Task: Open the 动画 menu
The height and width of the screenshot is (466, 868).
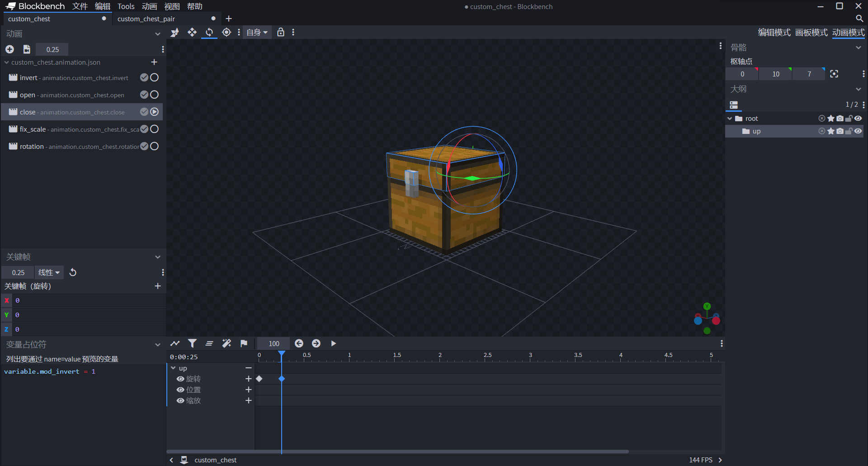Action: [x=150, y=6]
